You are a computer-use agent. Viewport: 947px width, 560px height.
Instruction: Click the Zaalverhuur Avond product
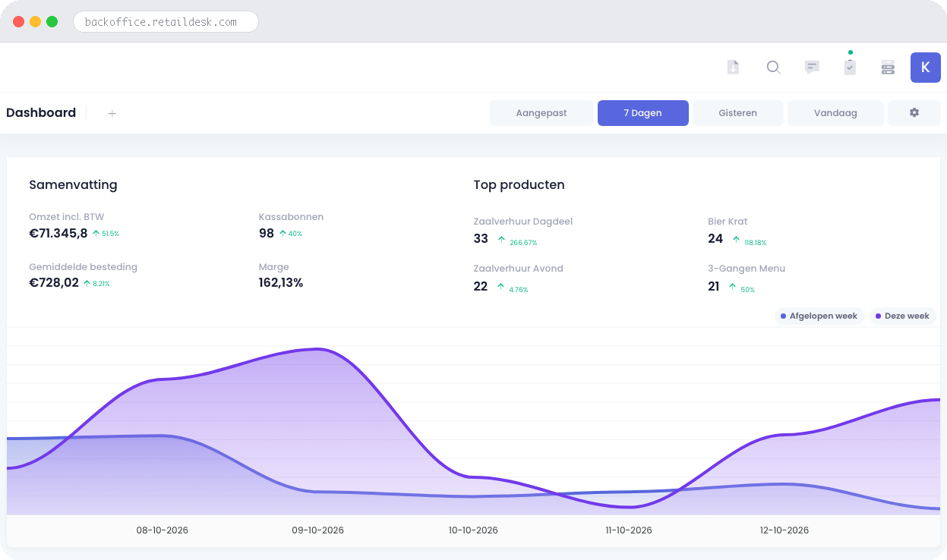(518, 269)
